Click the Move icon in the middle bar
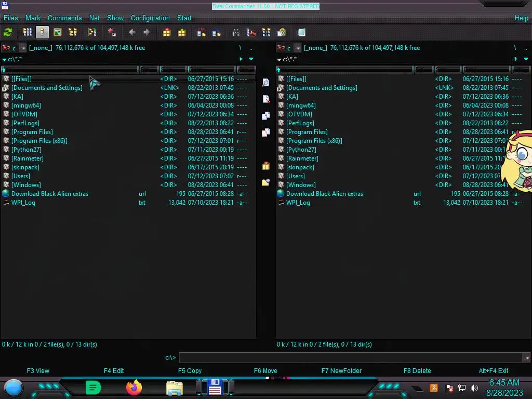This screenshot has height=399, width=532. click(266, 132)
